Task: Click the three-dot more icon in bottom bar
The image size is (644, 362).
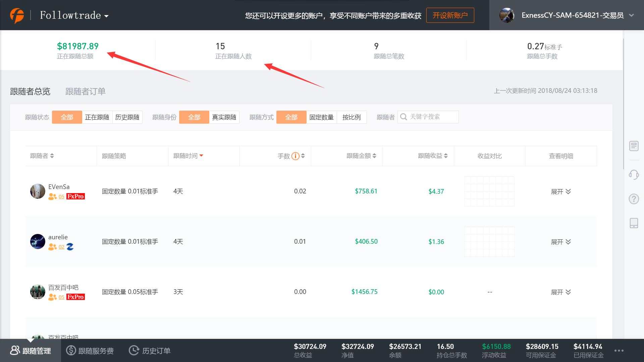Action: pyautogui.click(x=619, y=351)
